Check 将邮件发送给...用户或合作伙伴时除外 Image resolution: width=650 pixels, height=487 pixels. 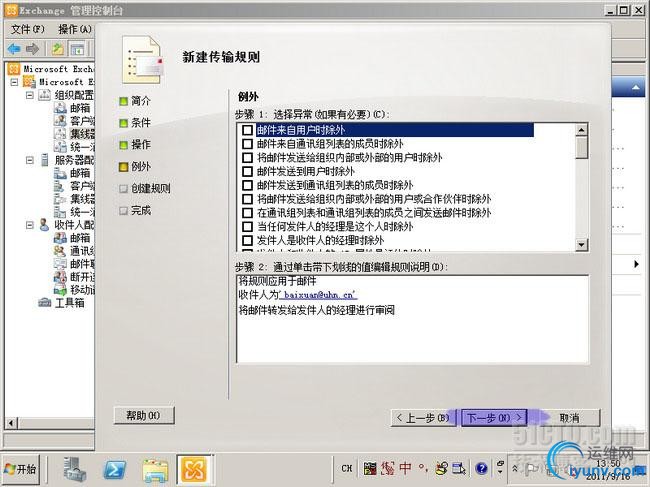(247, 199)
